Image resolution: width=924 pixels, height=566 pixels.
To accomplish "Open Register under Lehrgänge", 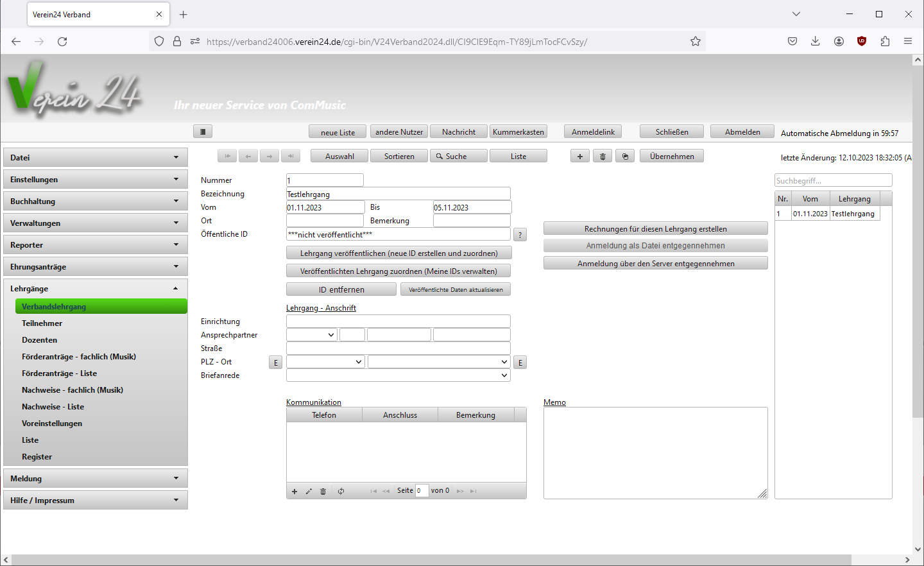I will click(x=37, y=456).
